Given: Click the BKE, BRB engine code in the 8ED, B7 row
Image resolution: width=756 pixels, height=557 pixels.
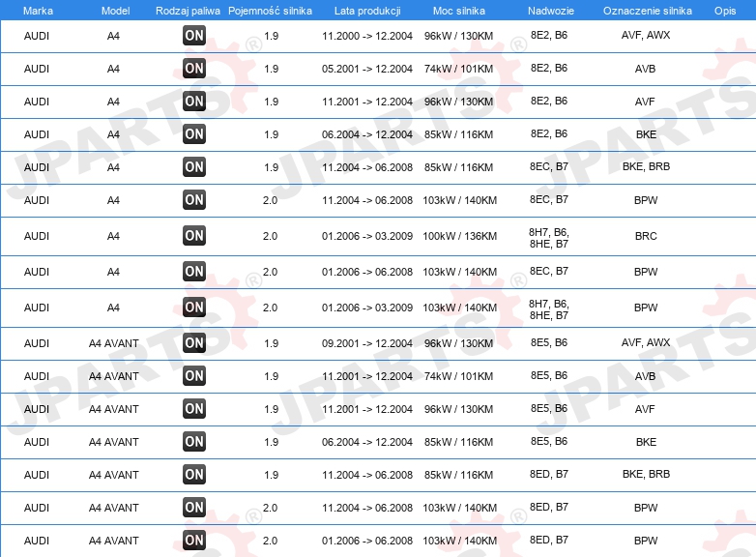Looking at the screenshot, I should coord(646,474).
